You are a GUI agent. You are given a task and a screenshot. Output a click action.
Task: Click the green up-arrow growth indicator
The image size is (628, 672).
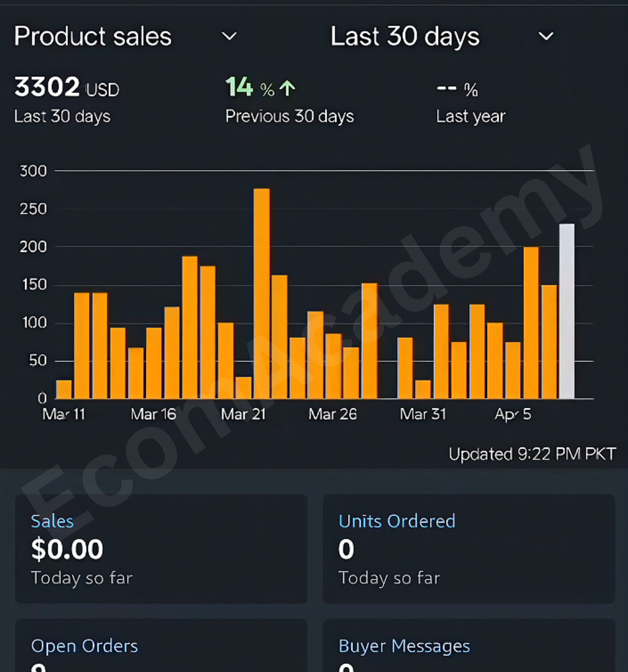pyautogui.click(x=287, y=88)
